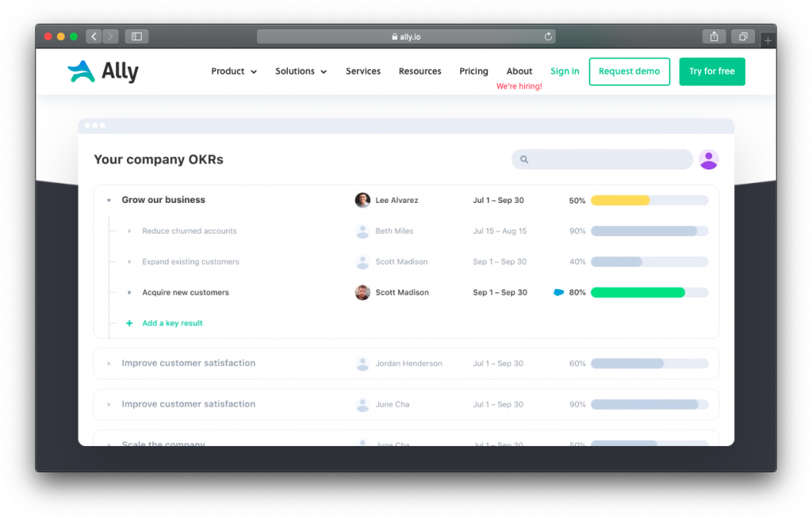Click the Grow our business title
Screen dimensions: 812x519
click(x=163, y=200)
